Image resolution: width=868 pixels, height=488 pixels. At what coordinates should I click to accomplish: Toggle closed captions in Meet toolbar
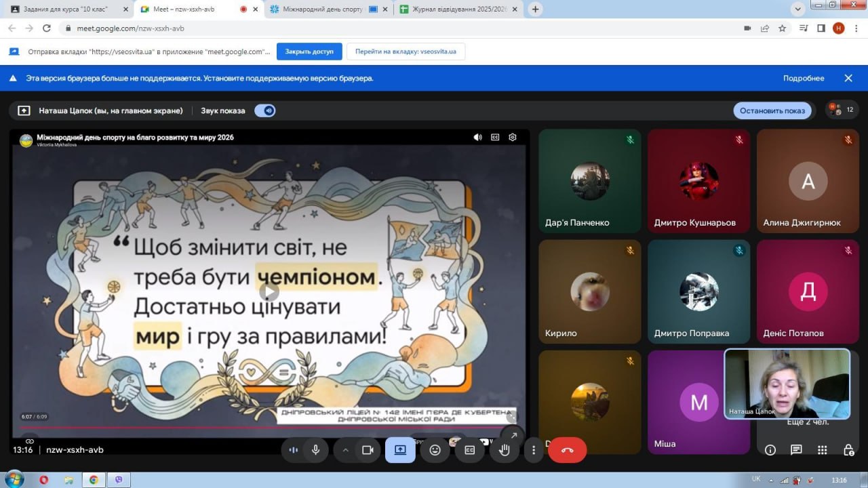[x=469, y=450]
